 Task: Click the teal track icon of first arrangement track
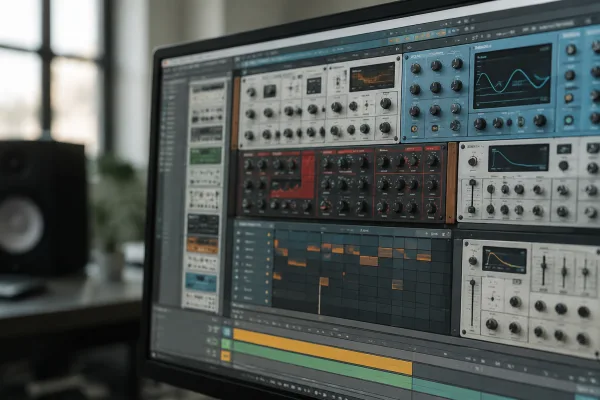point(227,332)
